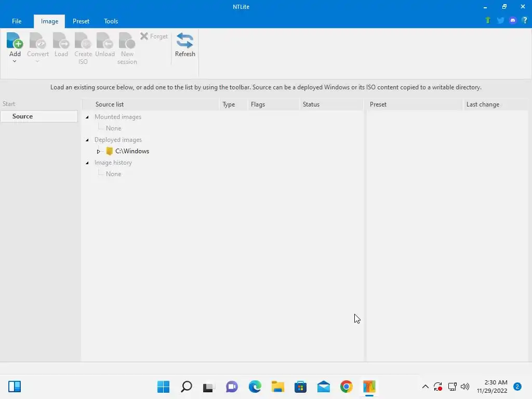The image size is (532, 399).
Task: Click the Deployed images label
Action: pos(118,139)
